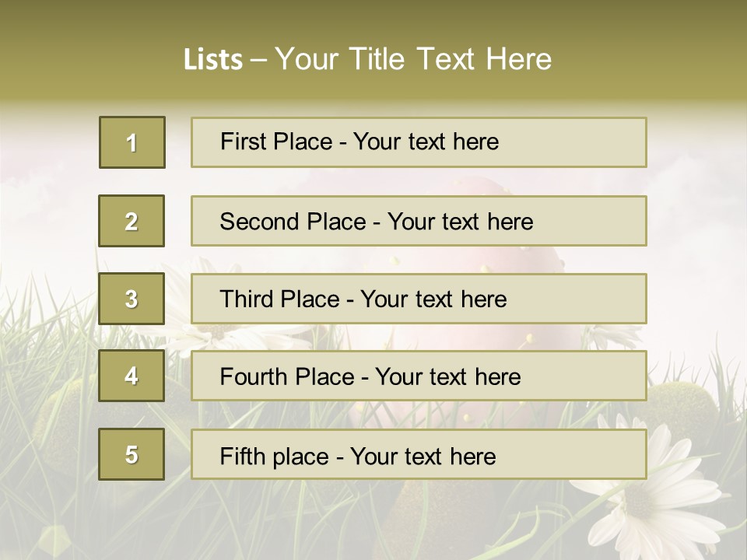Select the Fifth place text bar
This screenshot has width=747, height=560.
click(x=419, y=454)
